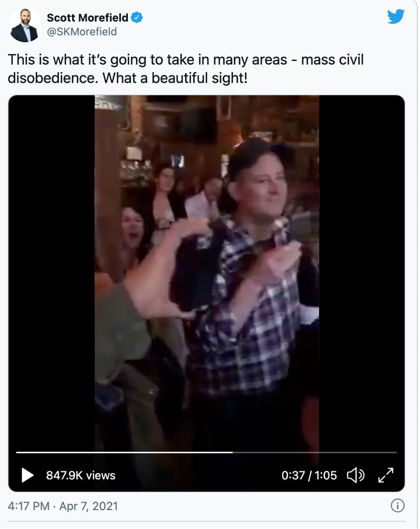Click the tweet text about mass civil disobedience
The image size is (420, 529).
[186, 69]
